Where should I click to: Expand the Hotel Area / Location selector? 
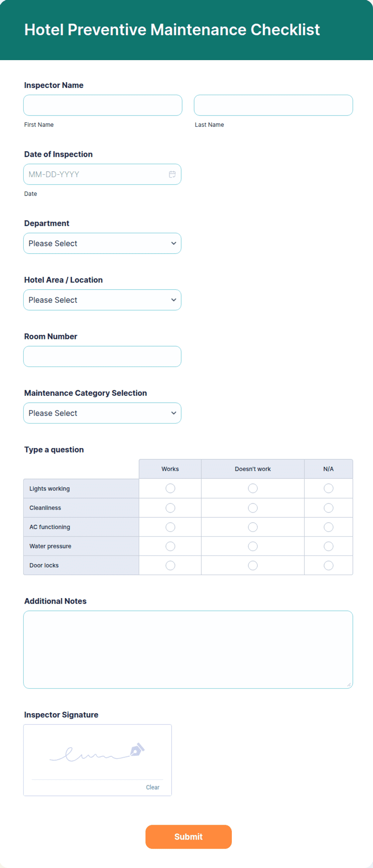coord(102,300)
